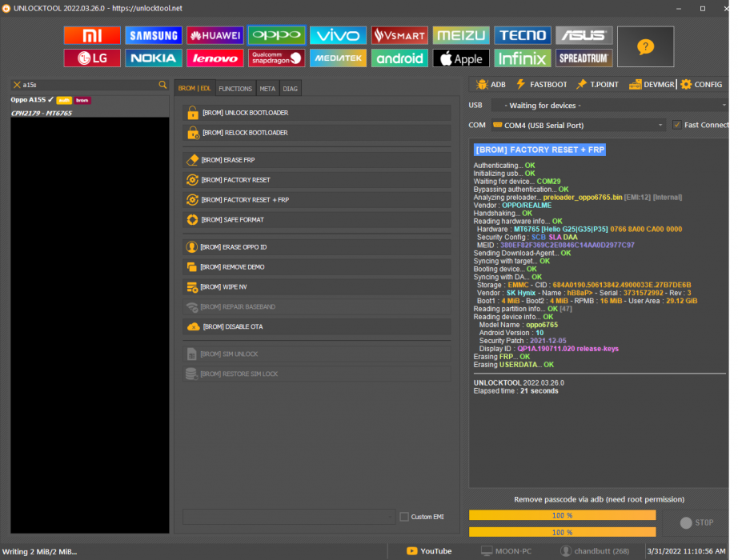Click [BROM] UNLOCK BOOTLOADER button
This screenshot has width=738, height=560.
coord(317,113)
